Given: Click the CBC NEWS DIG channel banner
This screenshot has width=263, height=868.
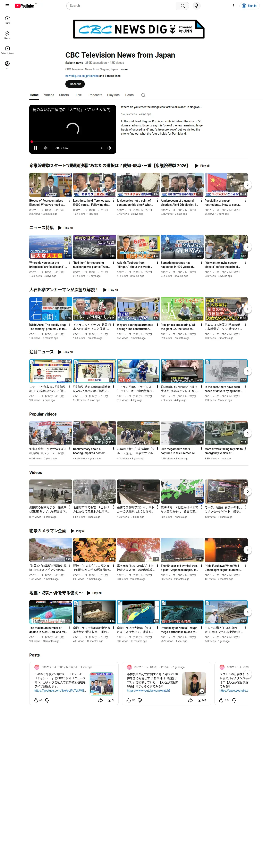Looking at the screenshot, I should (139, 29).
